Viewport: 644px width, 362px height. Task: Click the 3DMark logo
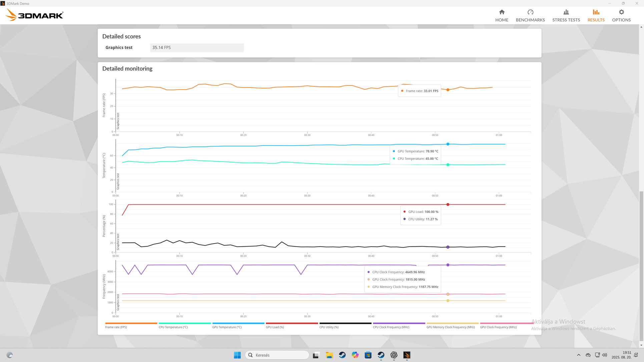35,15
